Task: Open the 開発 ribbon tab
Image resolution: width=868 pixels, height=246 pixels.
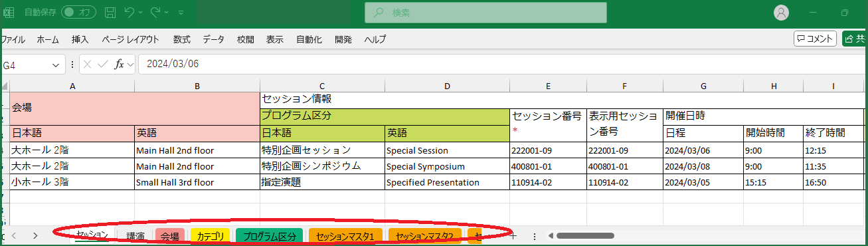Action: (343, 39)
